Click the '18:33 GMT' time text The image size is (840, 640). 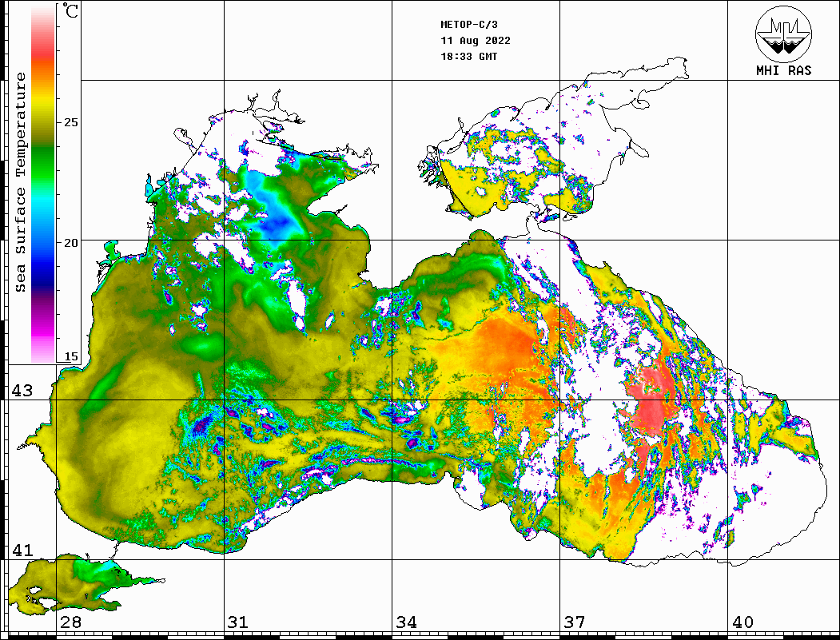coord(469,56)
